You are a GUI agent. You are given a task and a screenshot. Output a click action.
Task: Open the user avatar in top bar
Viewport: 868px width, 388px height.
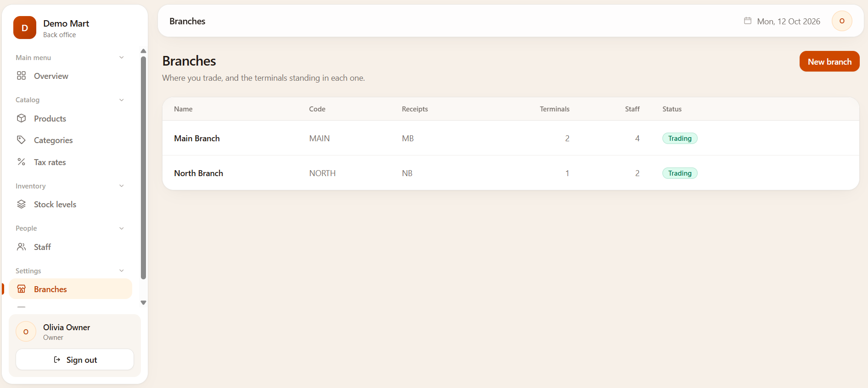click(x=842, y=21)
